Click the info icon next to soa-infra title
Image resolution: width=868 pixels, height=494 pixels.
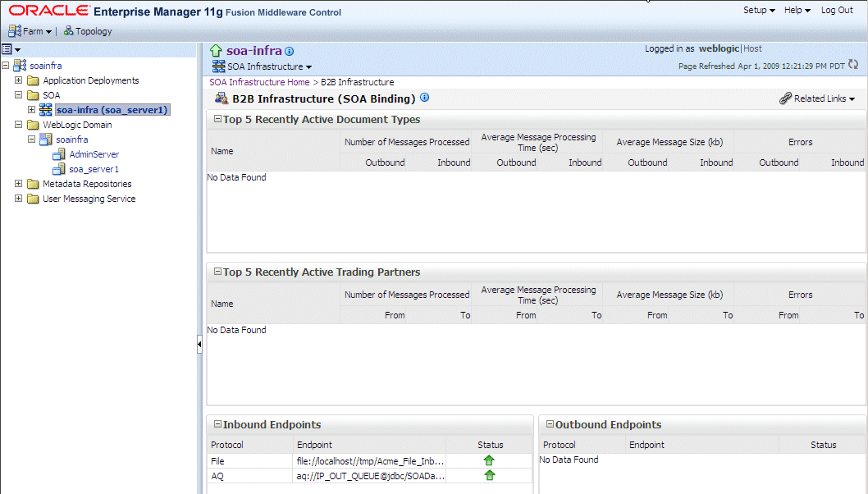[289, 52]
